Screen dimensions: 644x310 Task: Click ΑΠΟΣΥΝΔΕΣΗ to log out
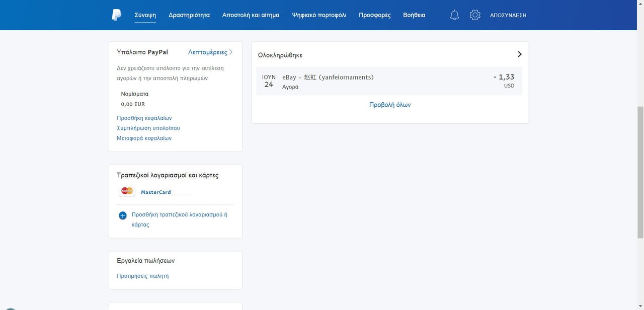tap(508, 15)
